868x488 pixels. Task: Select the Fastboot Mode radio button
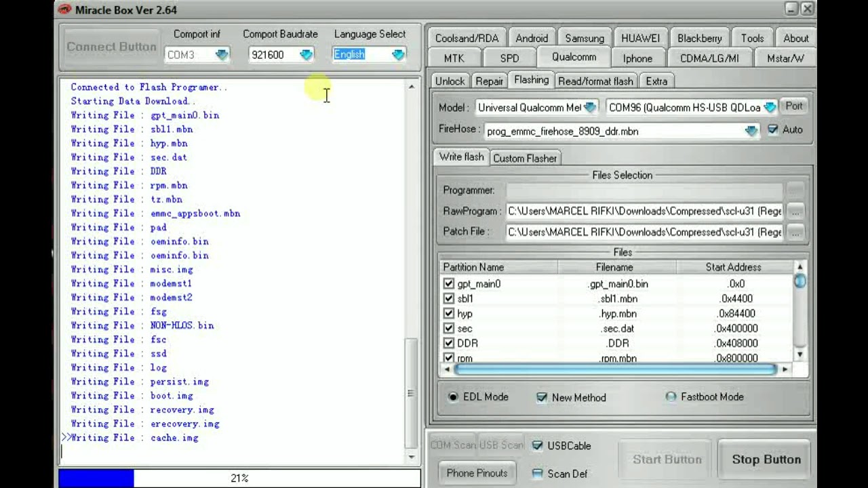[x=671, y=397]
